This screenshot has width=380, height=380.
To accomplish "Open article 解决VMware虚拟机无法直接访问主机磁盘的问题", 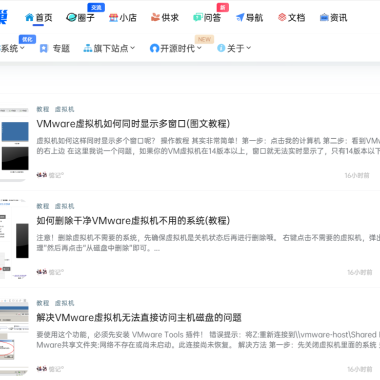I will (139, 318).
